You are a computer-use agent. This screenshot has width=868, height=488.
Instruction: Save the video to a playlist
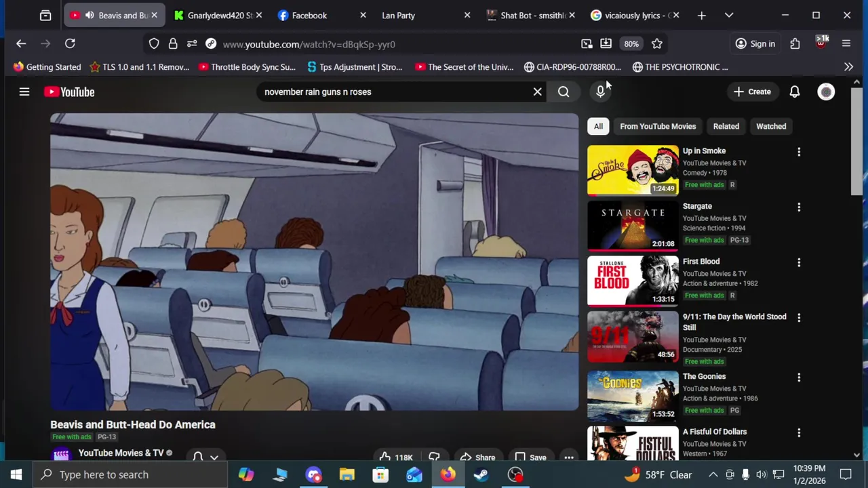tap(530, 457)
